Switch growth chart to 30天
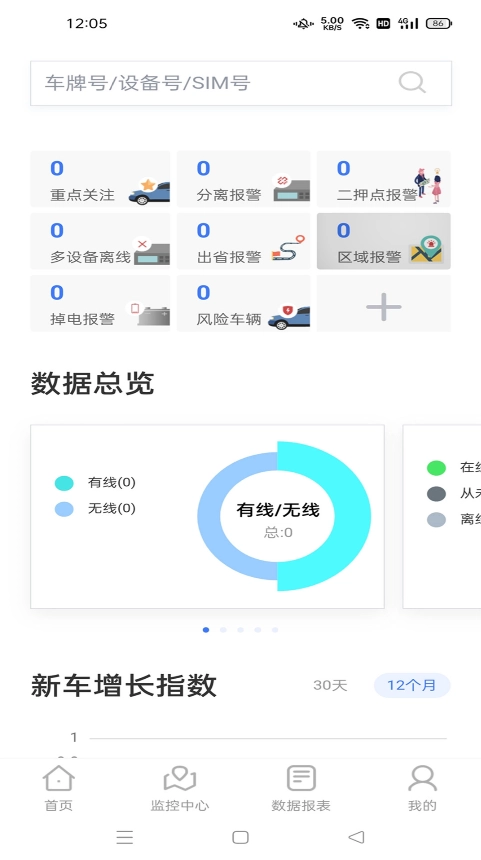 330,685
